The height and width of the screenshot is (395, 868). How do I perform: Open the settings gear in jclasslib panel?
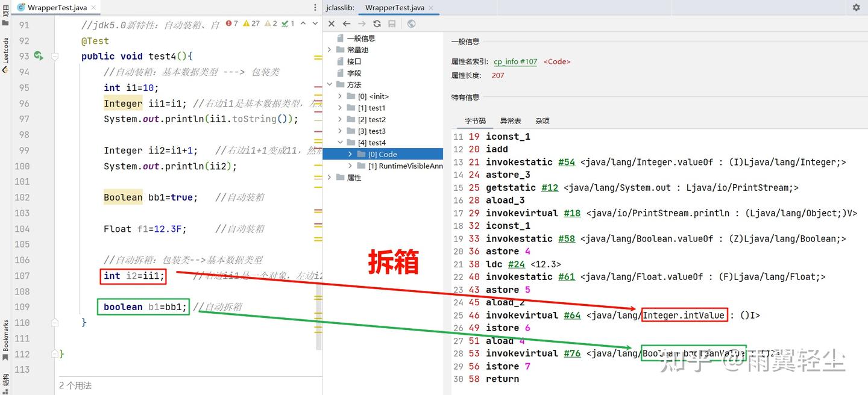(856, 7)
